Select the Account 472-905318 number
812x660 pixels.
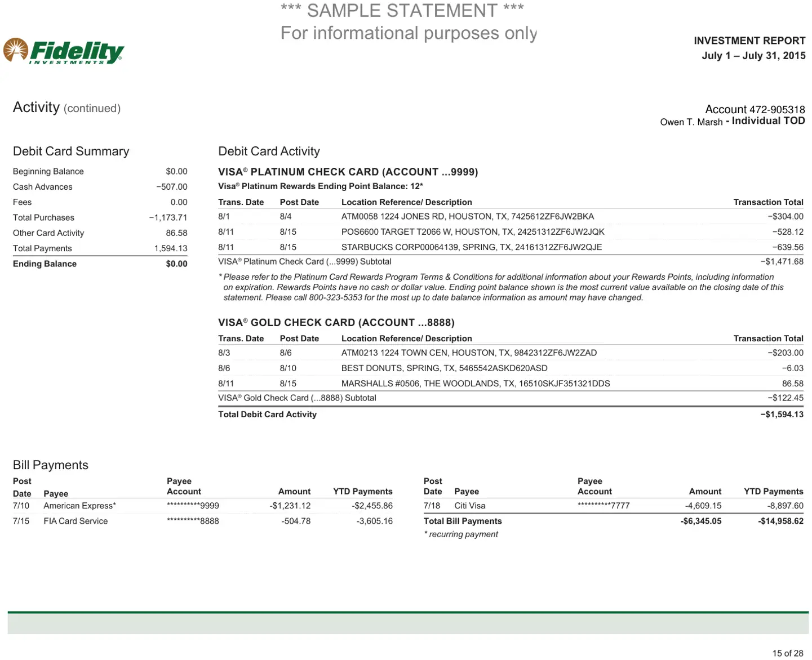pyautogui.click(x=755, y=109)
